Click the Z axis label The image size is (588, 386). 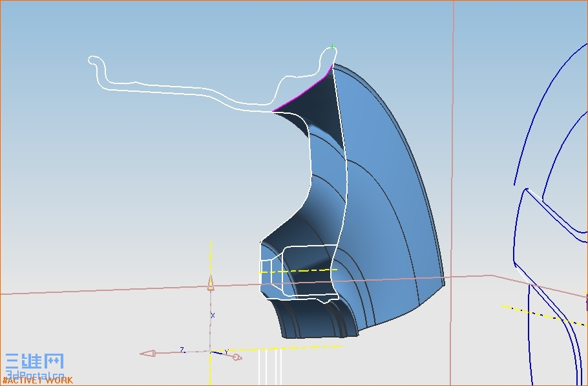point(182,350)
